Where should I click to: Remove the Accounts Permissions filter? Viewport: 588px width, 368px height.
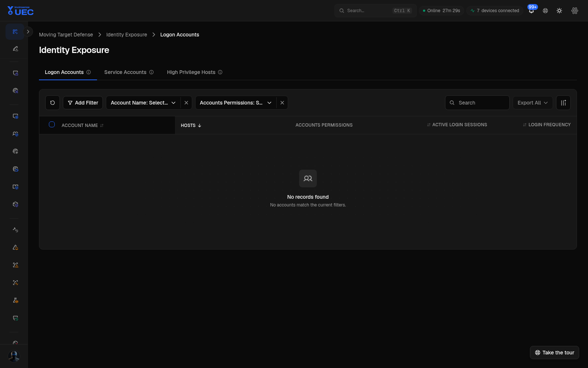[282, 103]
